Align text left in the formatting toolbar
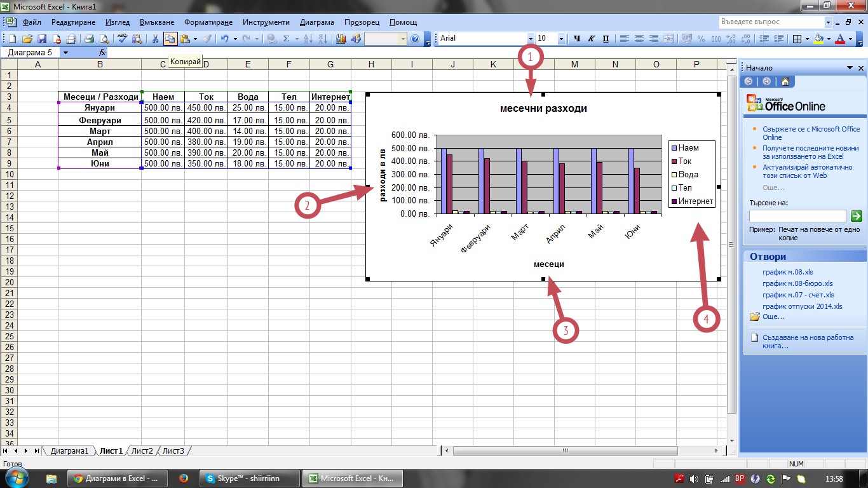The height and width of the screenshot is (488, 868). (625, 39)
